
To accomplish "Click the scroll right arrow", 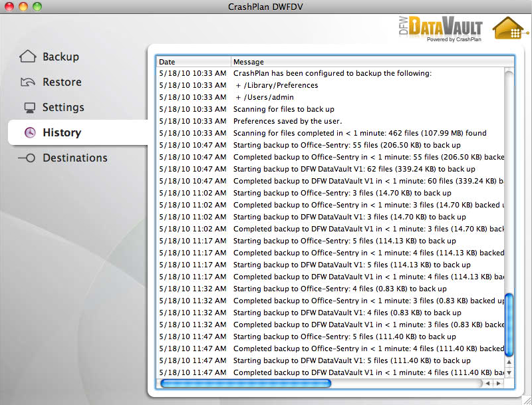I will 498,383.
